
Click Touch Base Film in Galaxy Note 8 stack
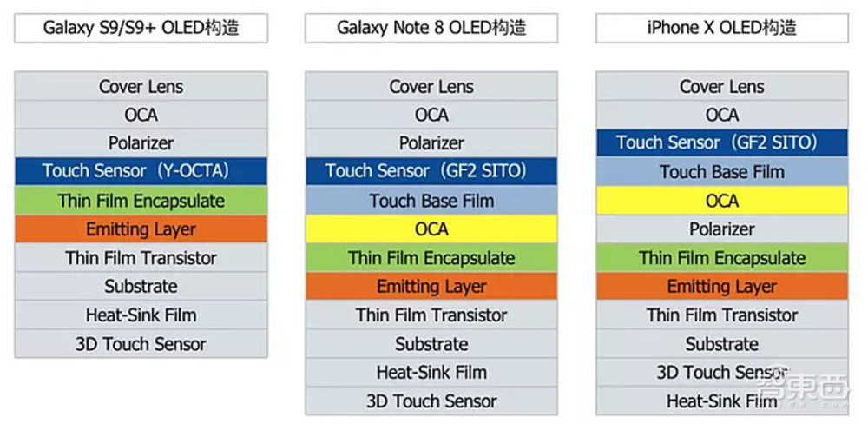pos(431,201)
